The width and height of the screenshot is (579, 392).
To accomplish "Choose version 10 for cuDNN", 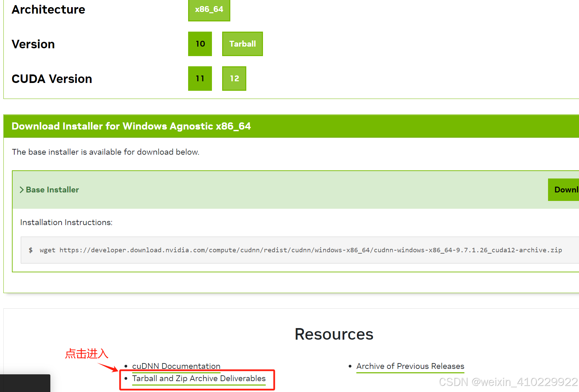I will [x=200, y=44].
